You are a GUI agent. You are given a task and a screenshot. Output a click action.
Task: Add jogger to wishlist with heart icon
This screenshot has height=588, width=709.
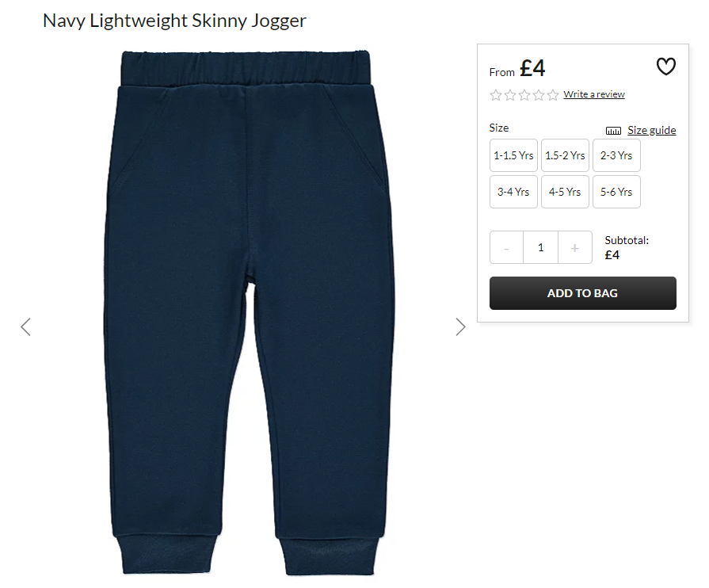[666, 67]
